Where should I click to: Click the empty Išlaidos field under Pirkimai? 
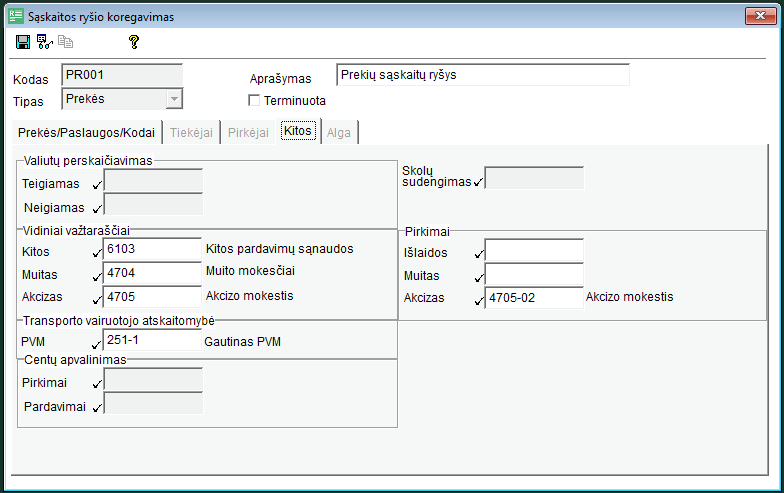533,250
